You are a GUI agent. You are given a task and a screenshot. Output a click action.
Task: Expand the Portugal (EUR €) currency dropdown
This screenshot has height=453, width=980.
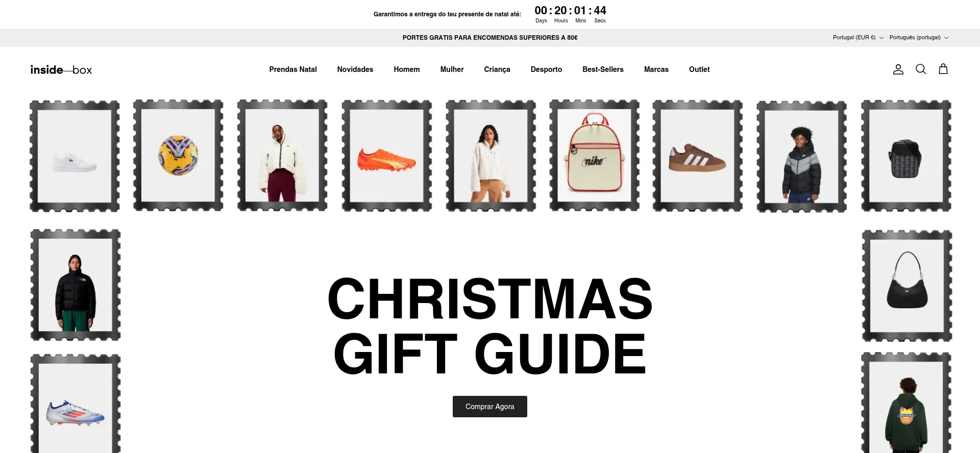point(858,38)
